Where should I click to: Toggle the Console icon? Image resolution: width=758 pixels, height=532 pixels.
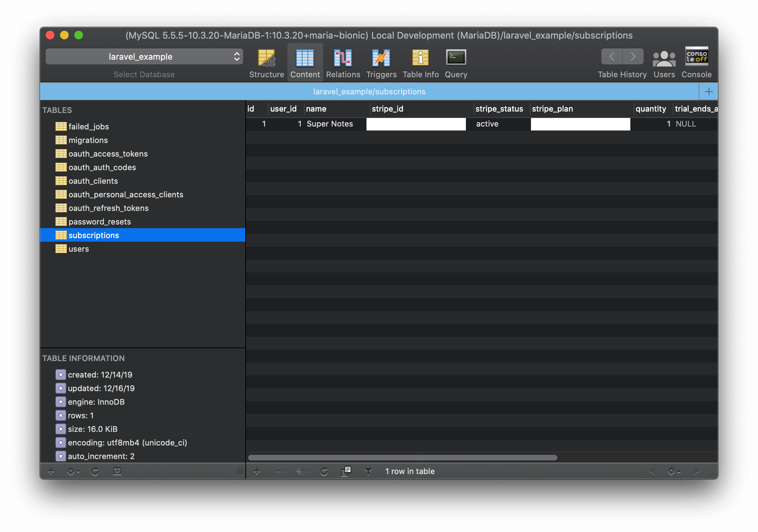click(x=696, y=63)
